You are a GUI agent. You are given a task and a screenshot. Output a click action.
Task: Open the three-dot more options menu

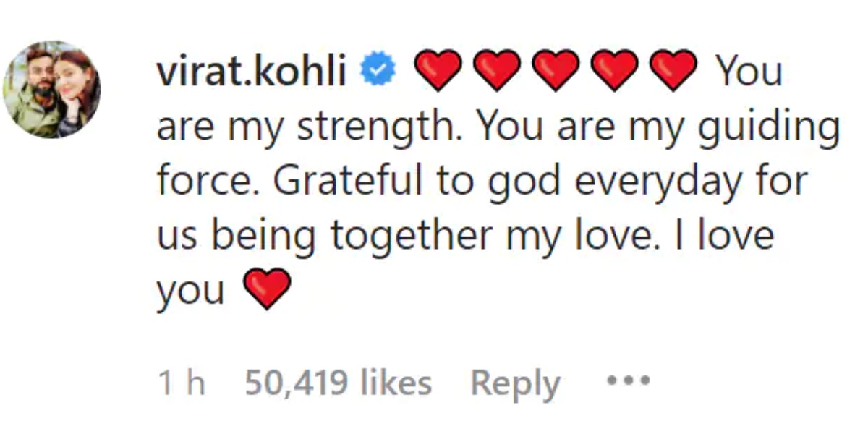[629, 380]
